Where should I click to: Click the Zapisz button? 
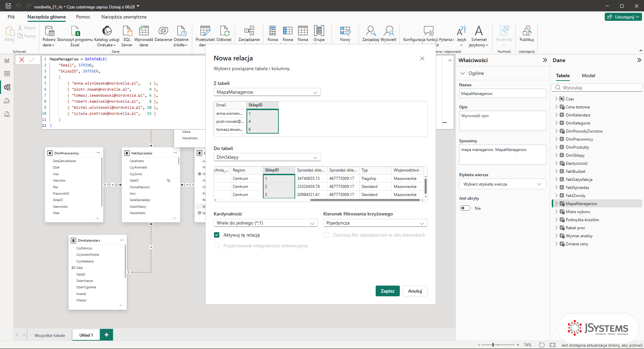(x=387, y=291)
